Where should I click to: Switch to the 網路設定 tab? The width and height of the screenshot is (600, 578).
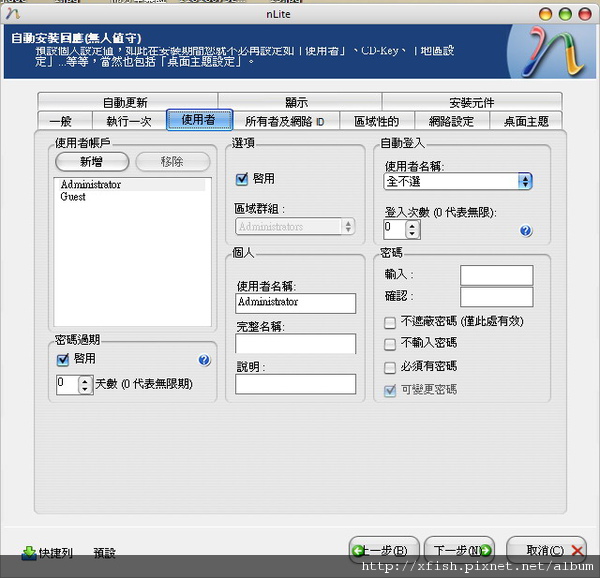[x=452, y=121]
